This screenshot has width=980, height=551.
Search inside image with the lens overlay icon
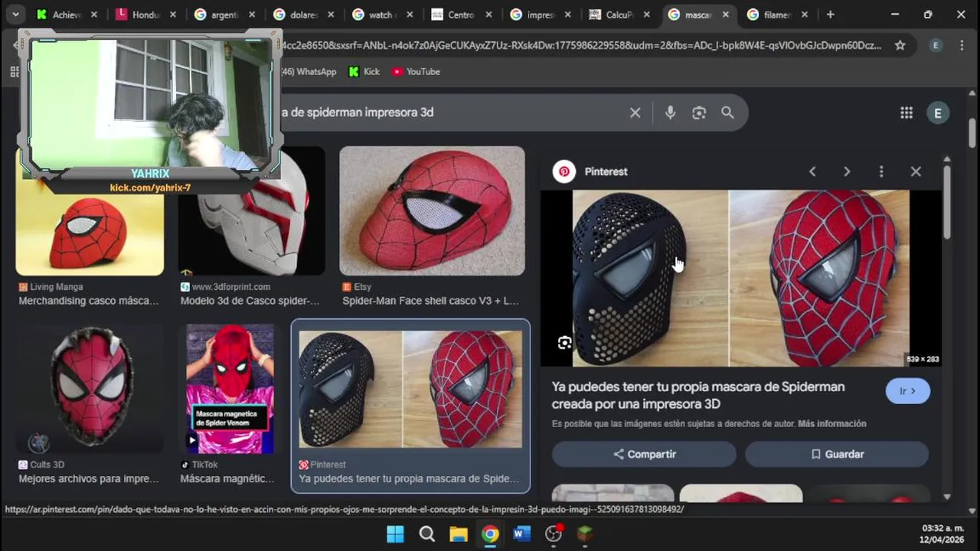pos(564,343)
